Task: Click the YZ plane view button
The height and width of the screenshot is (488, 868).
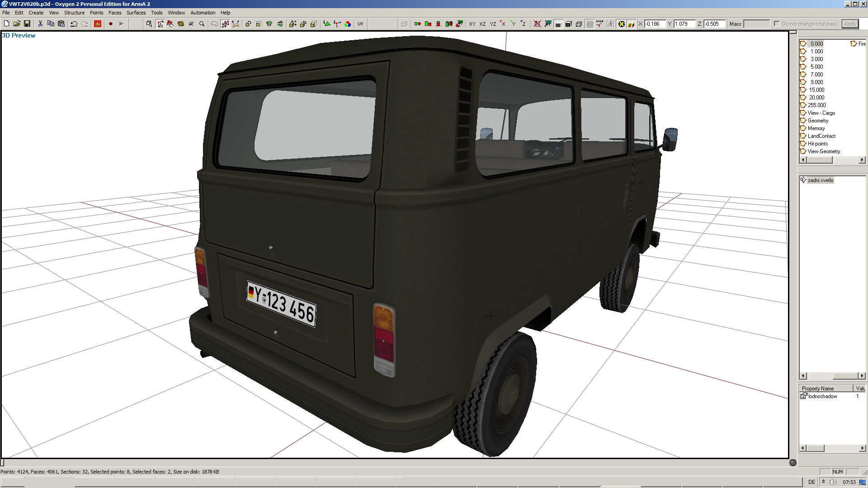Action: 493,24
